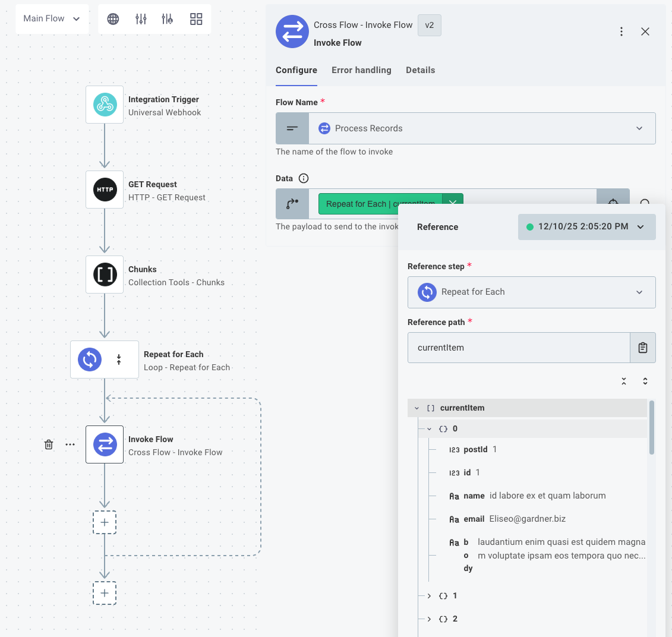Click the search icon beside the Data field

[x=645, y=203]
